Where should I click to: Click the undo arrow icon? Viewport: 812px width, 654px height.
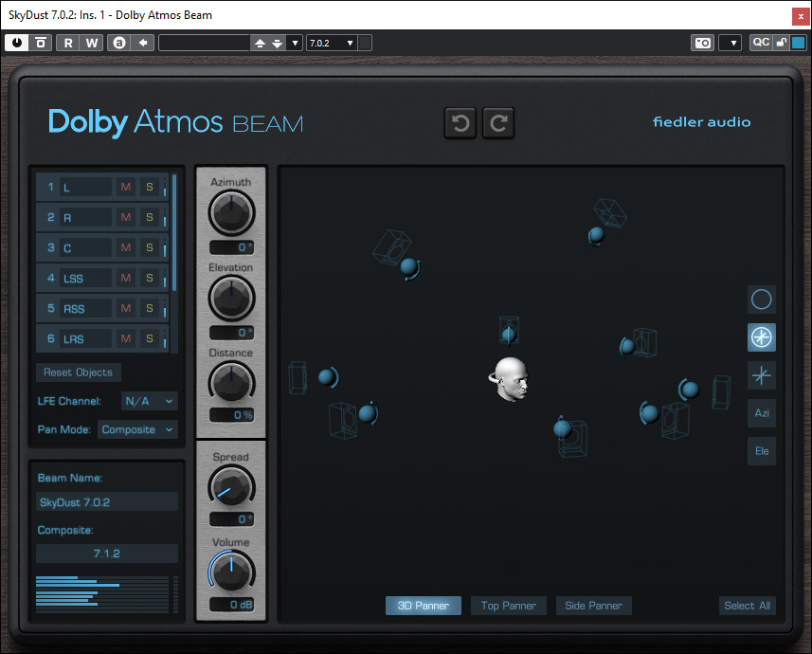point(460,122)
